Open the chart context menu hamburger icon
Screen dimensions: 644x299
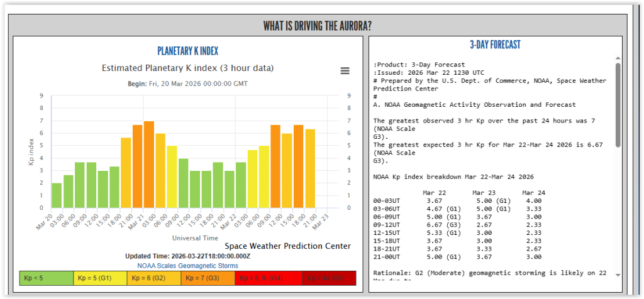coord(345,71)
